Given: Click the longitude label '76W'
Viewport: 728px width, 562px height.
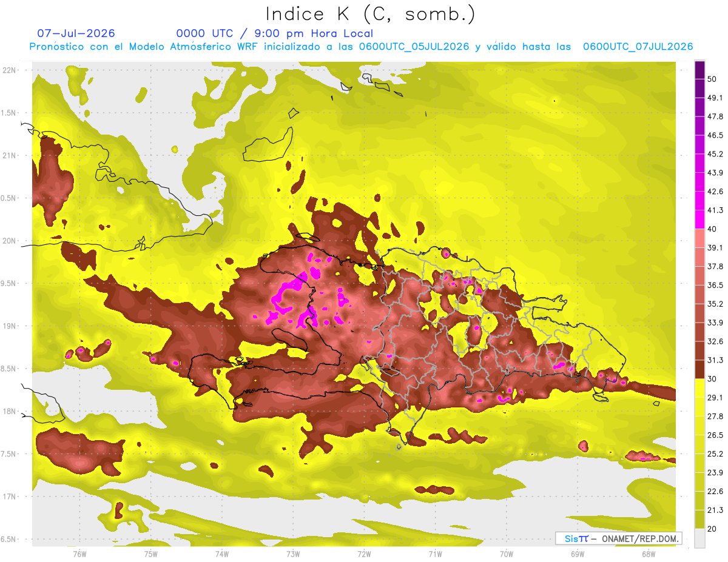Looking at the screenshot, I should pyautogui.click(x=79, y=554).
